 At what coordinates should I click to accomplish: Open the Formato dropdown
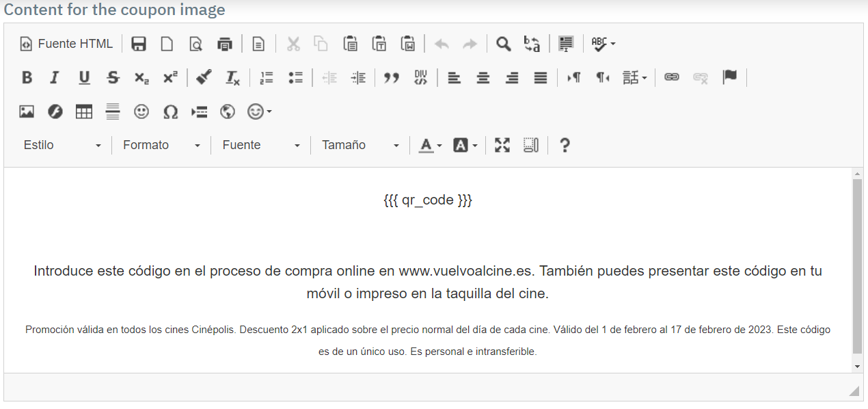(161, 145)
